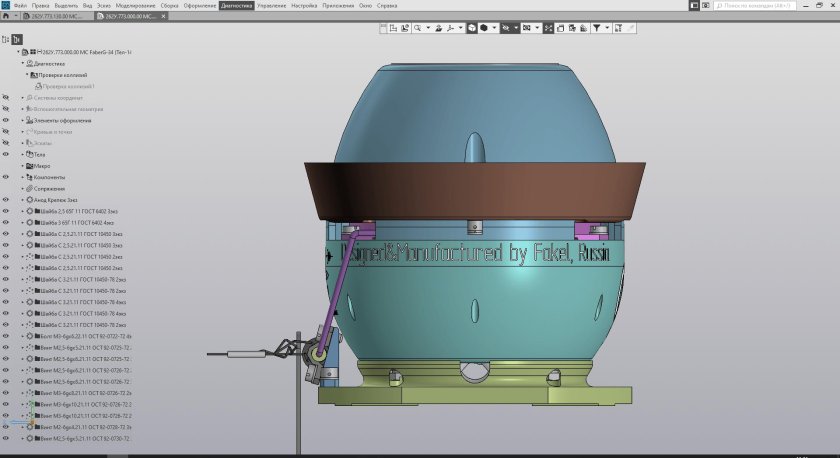Image resolution: width=840 pixels, height=458 pixels.
Task: Open the Моделирование menu
Action: click(135, 6)
